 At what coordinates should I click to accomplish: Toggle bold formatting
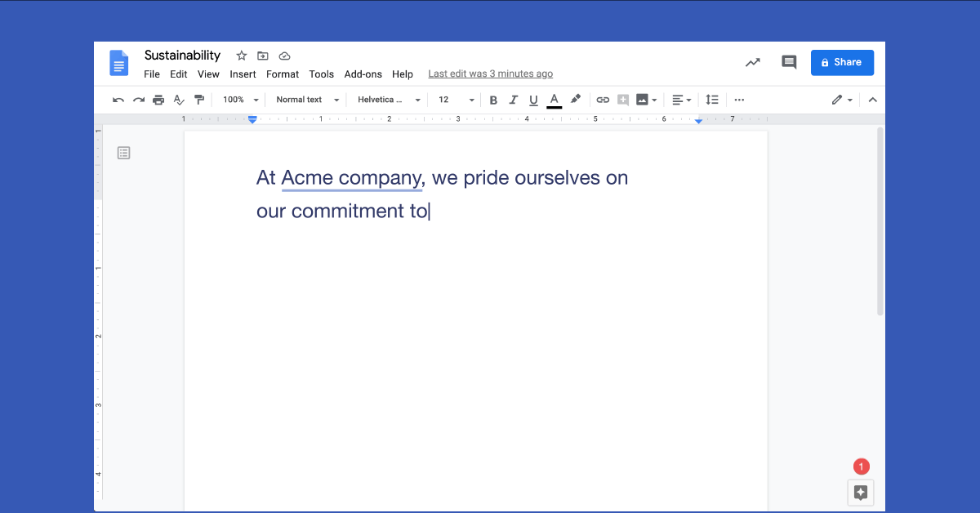tap(493, 100)
